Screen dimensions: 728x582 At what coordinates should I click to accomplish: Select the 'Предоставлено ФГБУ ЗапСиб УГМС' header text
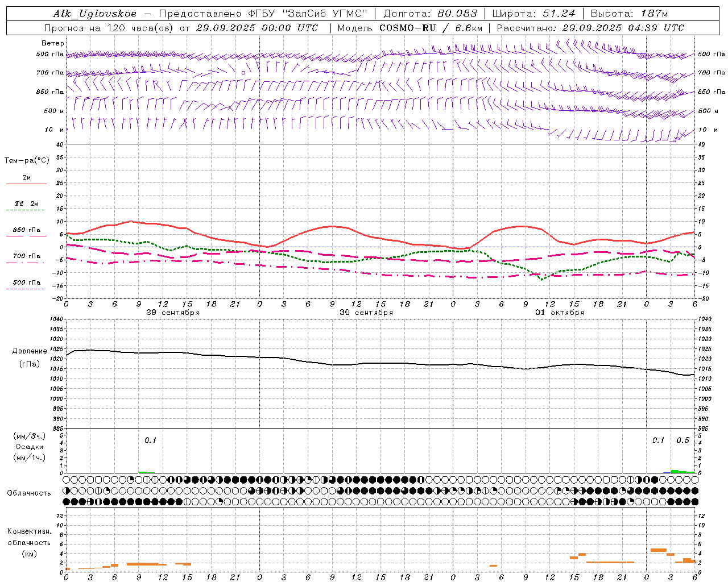pos(263,14)
